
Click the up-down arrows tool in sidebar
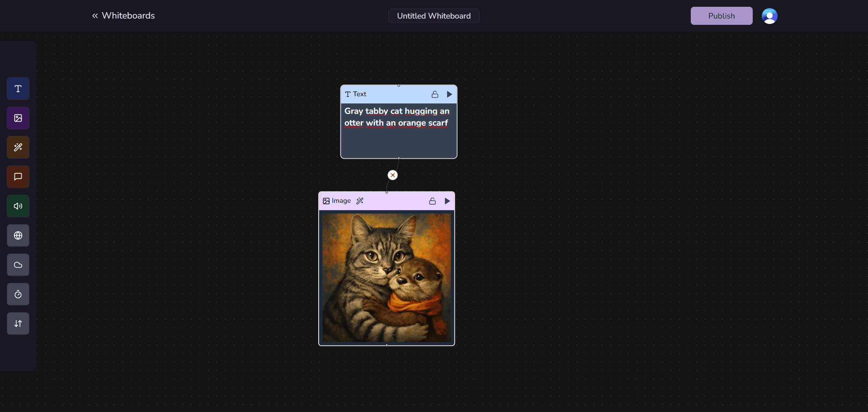[x=18, y=323]
